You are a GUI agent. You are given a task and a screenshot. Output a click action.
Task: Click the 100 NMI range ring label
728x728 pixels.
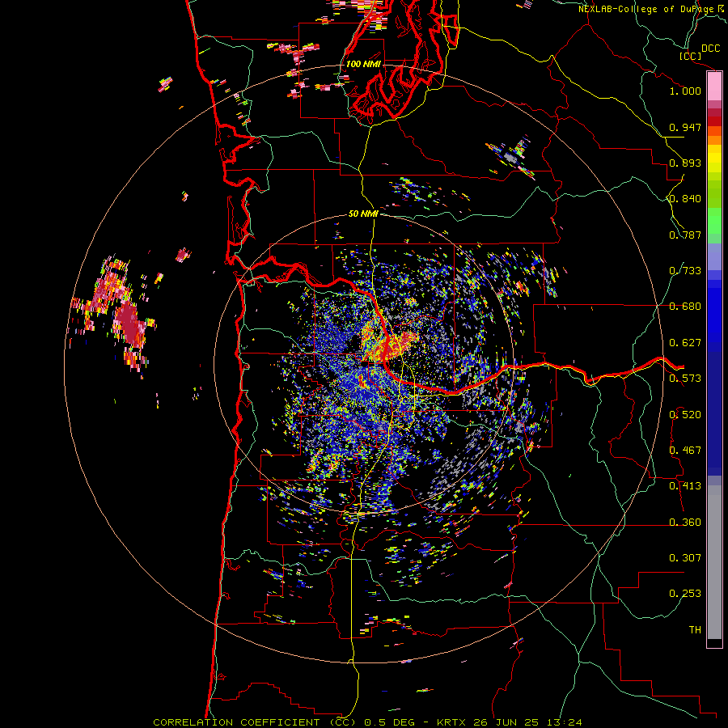point(363,64)
